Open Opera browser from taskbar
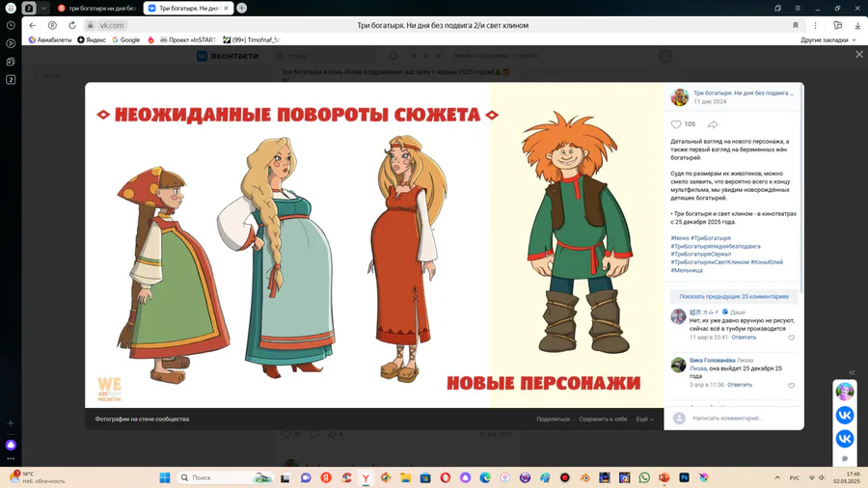 [x=445, y=477]
